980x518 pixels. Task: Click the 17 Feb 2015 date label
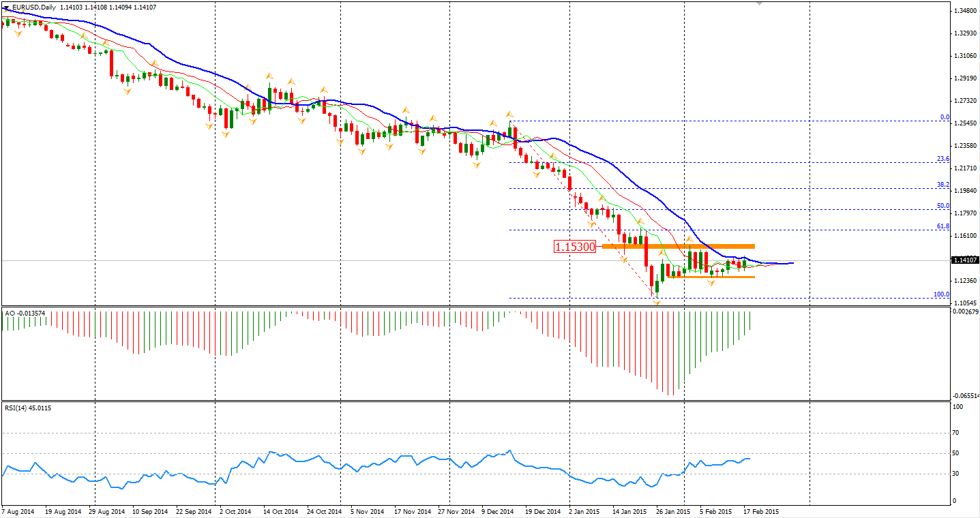coord(760,511)
